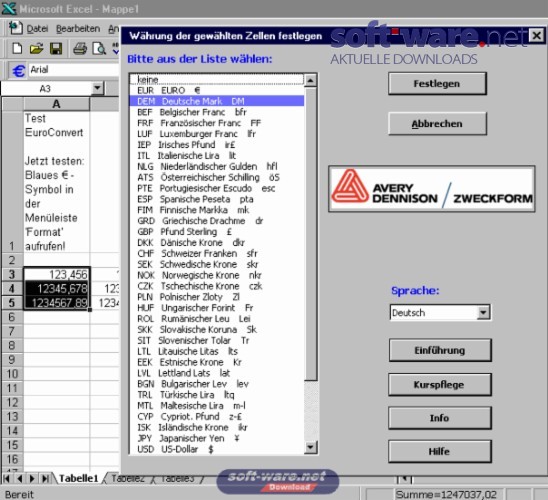The height and width of the screenshot is (500, 548).
Task: Click the New document toolbar icon
Action: [17, 48]
